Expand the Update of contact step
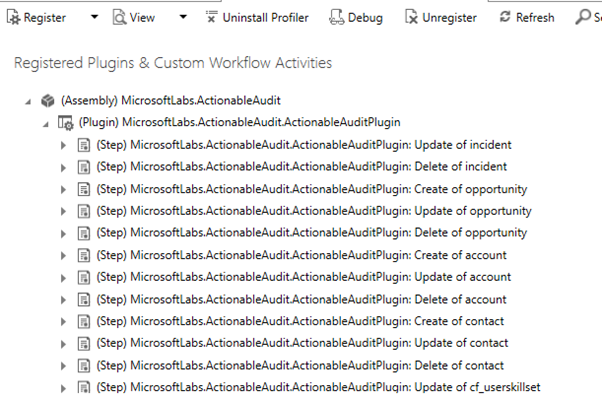This screenshot has width=602, height=398. click(63, 344)
